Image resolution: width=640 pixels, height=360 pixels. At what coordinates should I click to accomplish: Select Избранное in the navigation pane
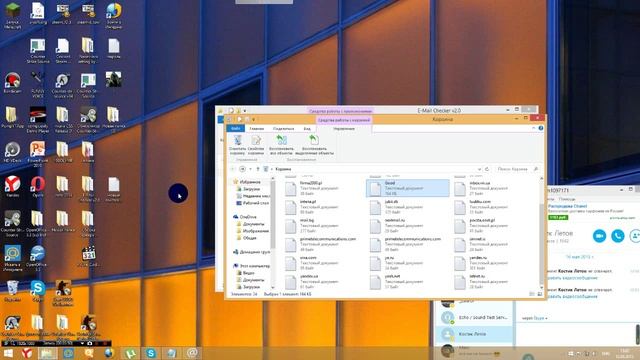[x=250, y=182]
